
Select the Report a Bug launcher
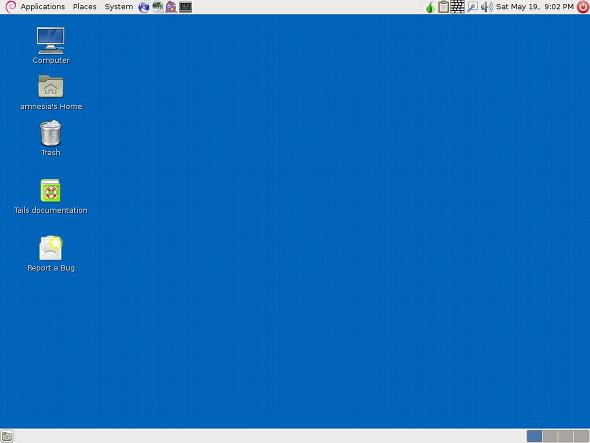(51, 254)
